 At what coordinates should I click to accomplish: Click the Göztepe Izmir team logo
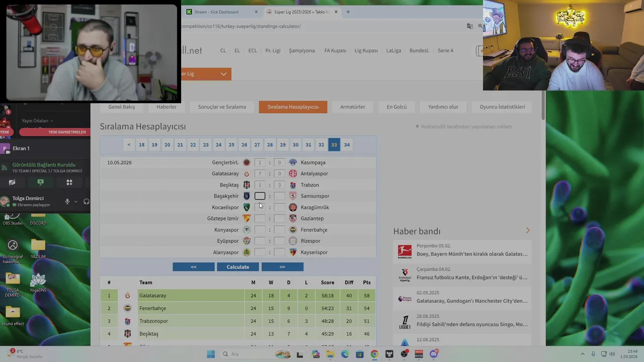click(x=247, y=218)
